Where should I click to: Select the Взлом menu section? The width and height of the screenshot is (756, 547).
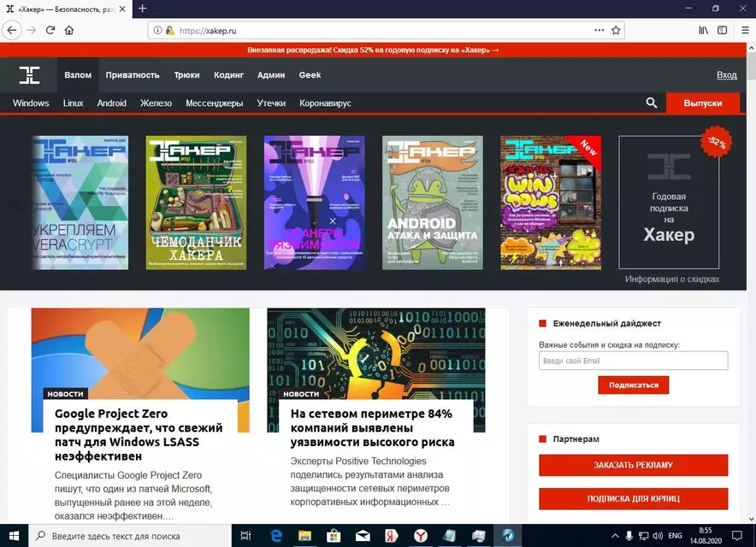[78, 75]
